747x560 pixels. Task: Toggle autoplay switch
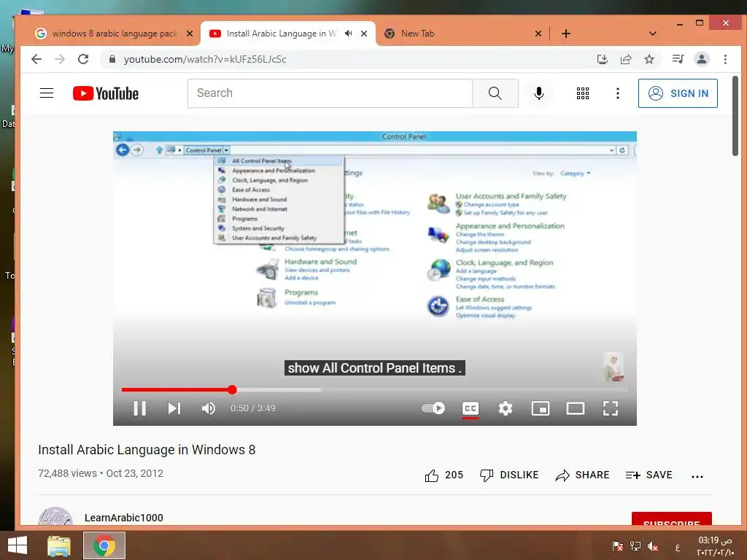click(433, 408)
